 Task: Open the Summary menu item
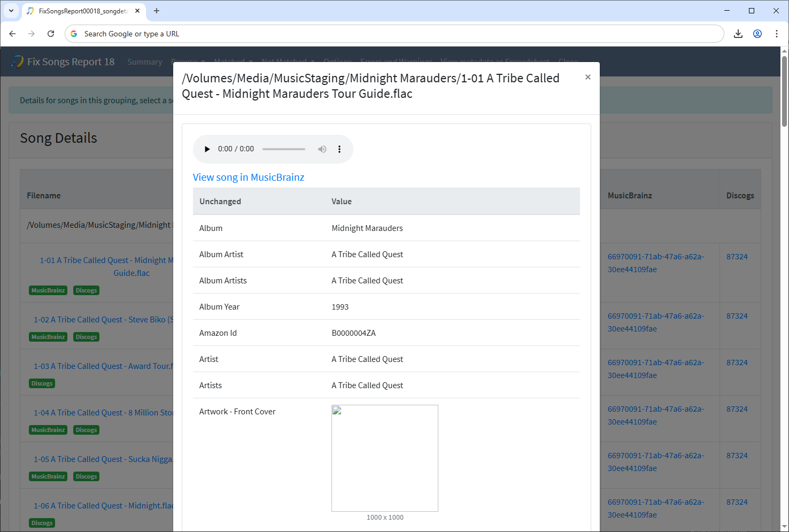pos(145,62)
